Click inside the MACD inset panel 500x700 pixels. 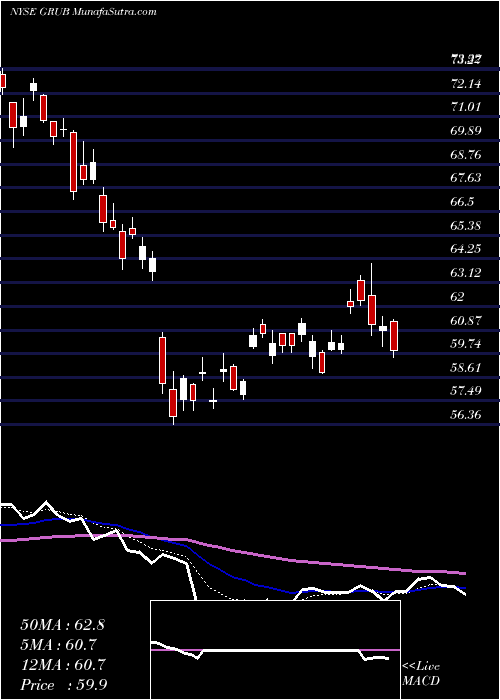[275, 650]
